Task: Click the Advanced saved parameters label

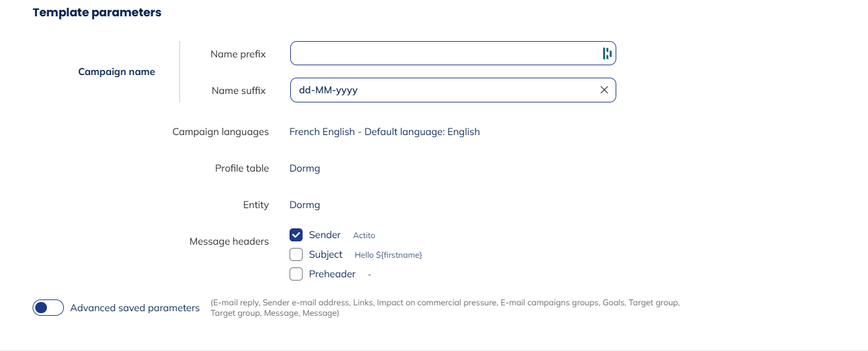Action: (x=135, y=308)
